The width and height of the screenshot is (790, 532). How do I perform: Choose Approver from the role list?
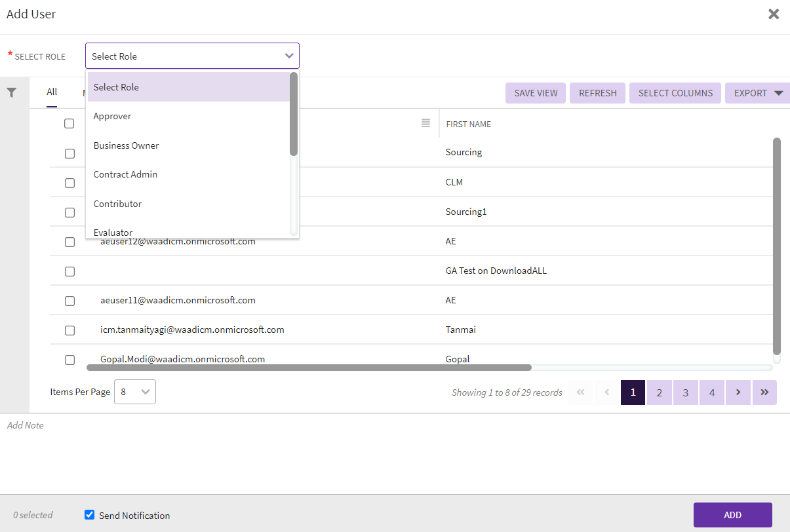(112, 116)
